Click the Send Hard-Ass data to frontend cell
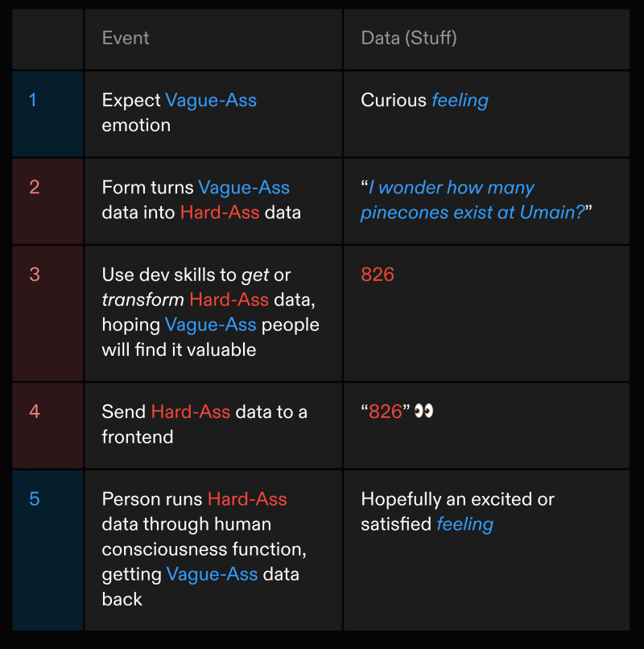This screenshot has height=649, width=644. tap(213, 425)
